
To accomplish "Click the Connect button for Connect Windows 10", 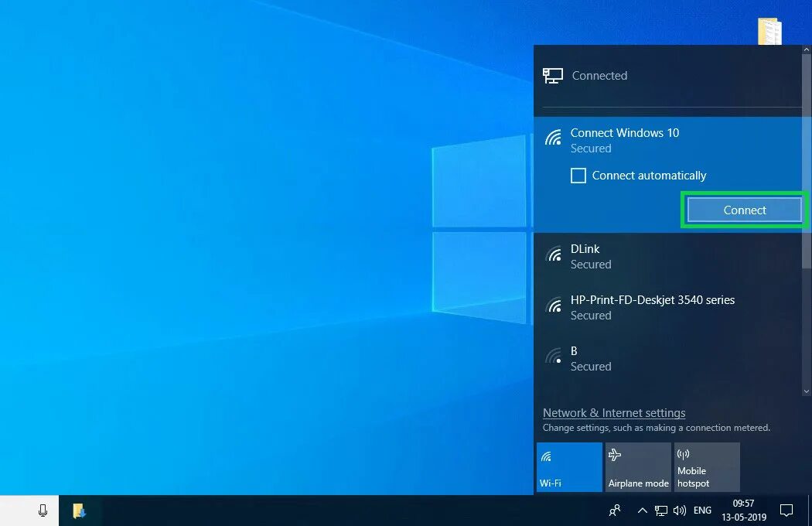I will [x=744, y=210].
